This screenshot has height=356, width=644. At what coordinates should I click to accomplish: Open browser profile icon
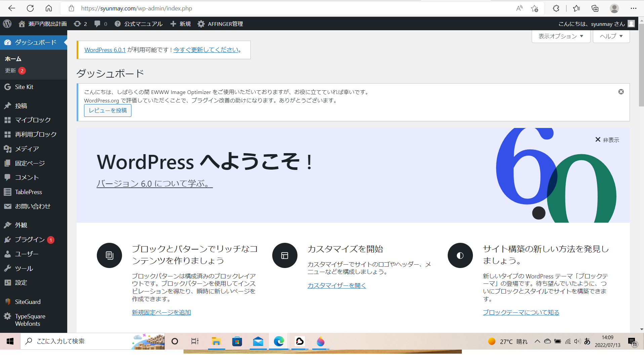tap(614, 8)
